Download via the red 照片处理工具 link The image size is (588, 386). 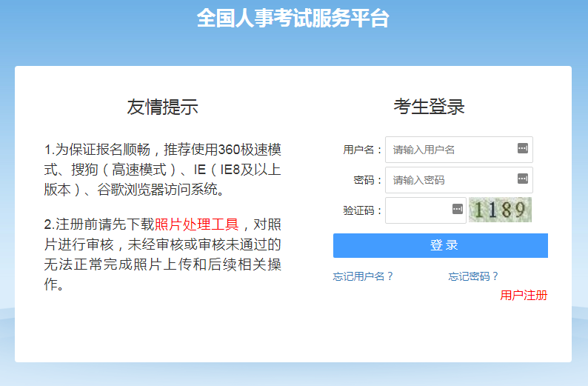[x=196, y=225]
